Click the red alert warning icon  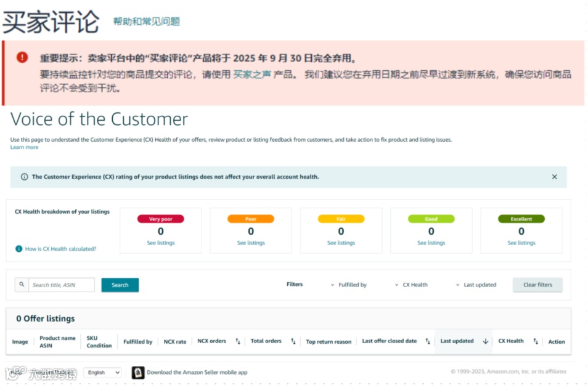tap(22, 57)
